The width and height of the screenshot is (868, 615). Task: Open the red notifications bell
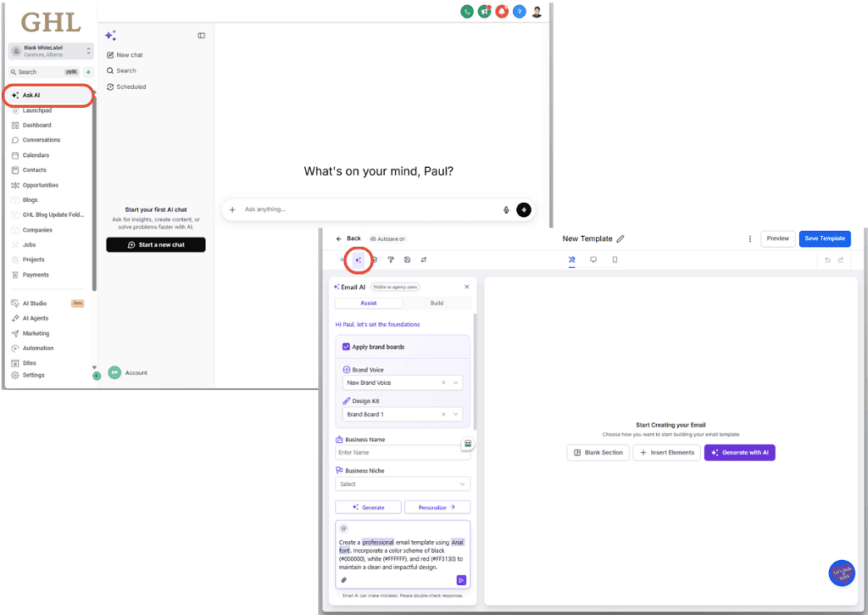(x=502, y=12)
